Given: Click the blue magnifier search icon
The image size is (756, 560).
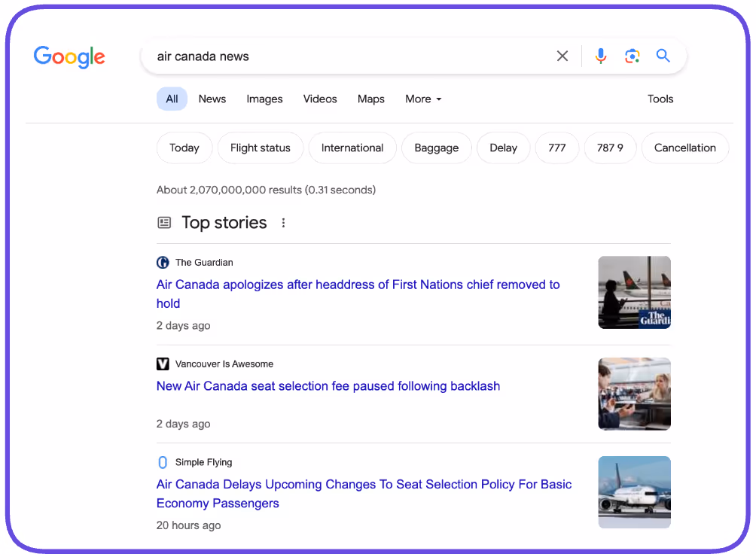Looking at the screenshot, I should coord(663,56).
